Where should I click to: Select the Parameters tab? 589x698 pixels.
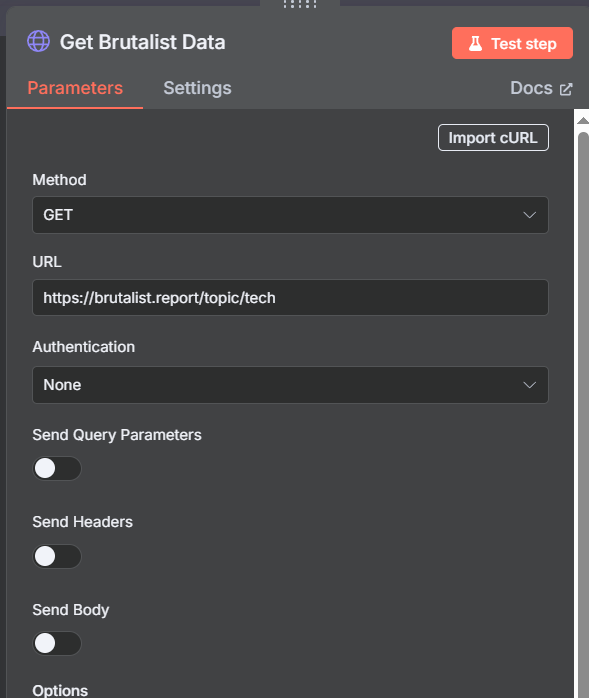[75, 88]
